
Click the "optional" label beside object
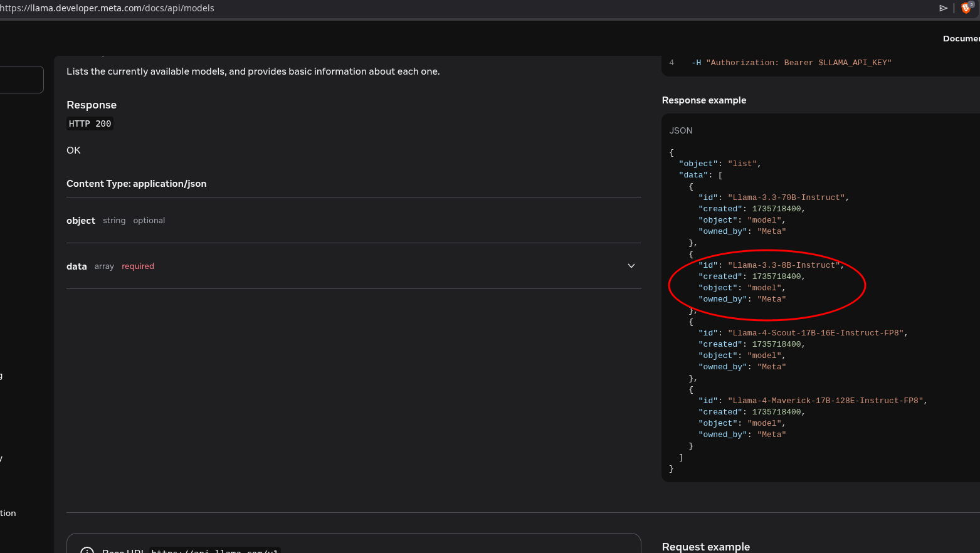149,221
